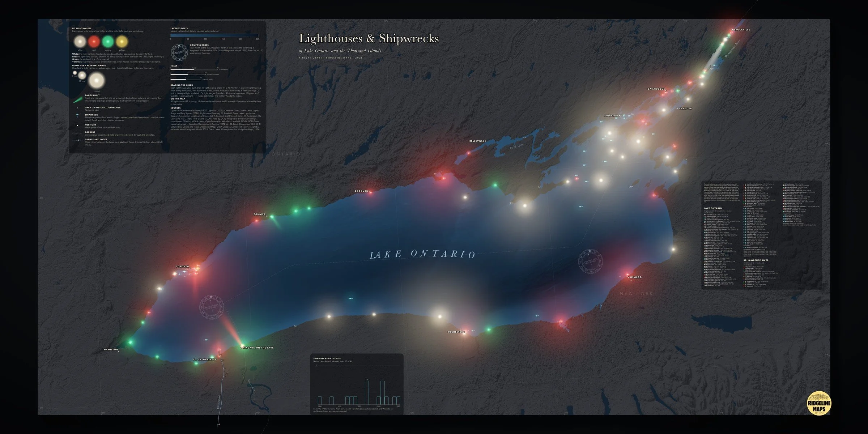Click the Clayton city label
The width and height of the screenshot is (868, 434).
[x=685, y=109]
